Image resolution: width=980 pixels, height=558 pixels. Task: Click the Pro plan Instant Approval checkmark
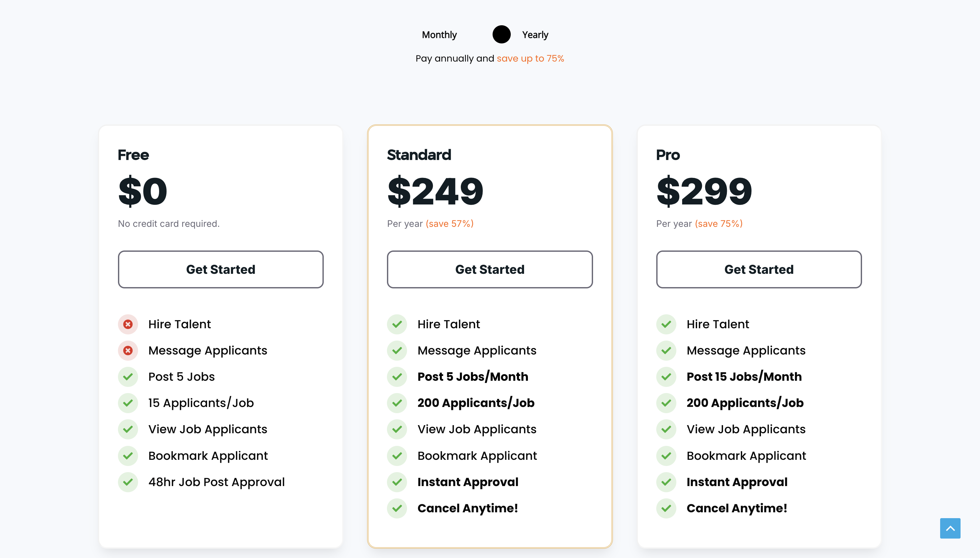pyautogui.click(x=666, y=482)
